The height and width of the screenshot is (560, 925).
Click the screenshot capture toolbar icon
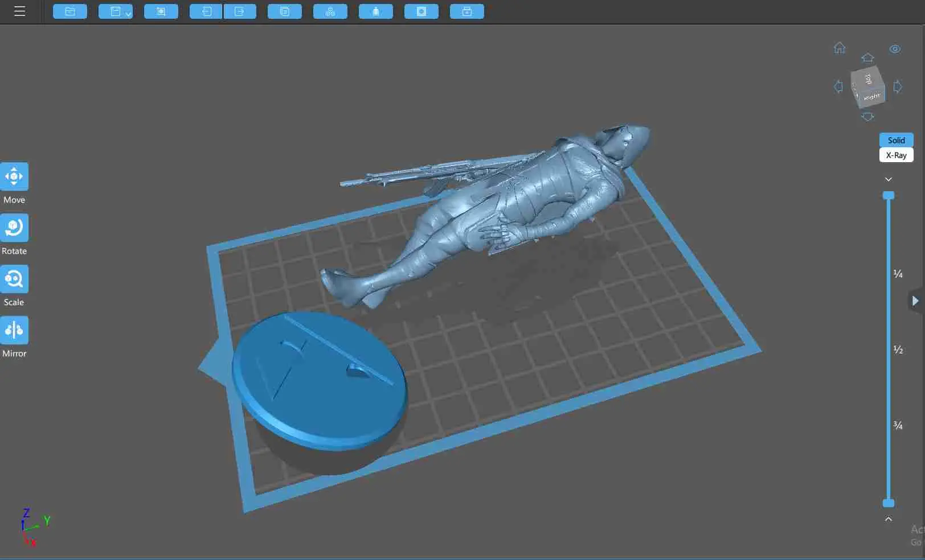tap(161, 11)
